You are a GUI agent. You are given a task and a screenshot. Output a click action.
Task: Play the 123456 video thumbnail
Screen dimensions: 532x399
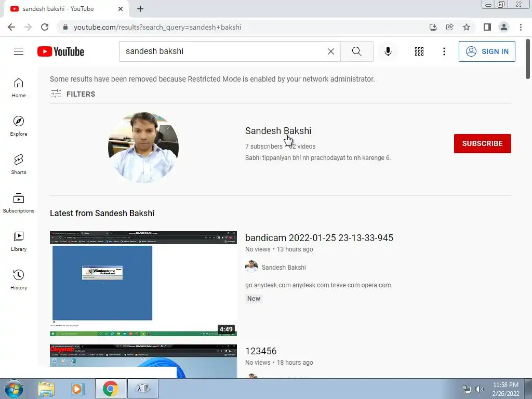coord(143,361)
